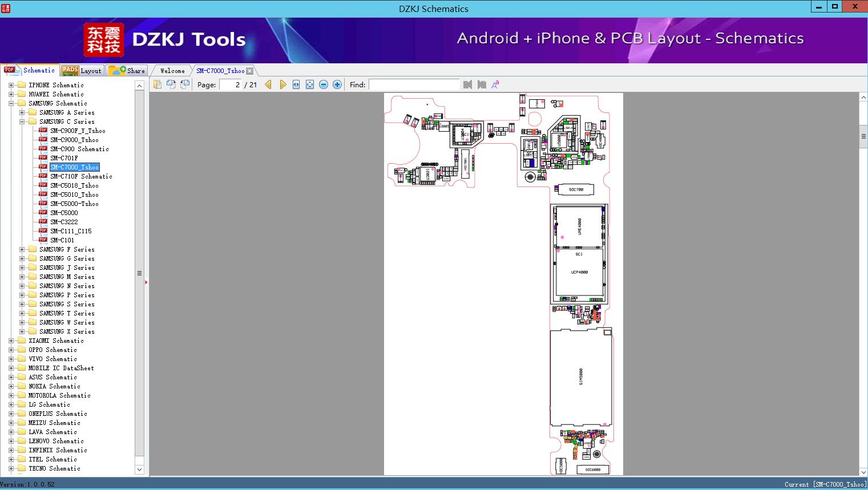This screenshot has width=868, height=490.
Task: Click the fit width icon
Action: [296, 84]
